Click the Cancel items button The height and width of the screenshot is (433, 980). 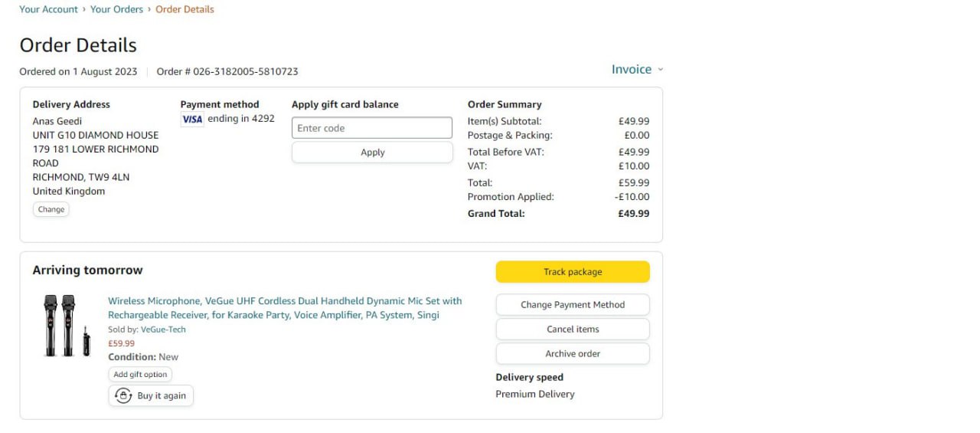pos(573,330)
